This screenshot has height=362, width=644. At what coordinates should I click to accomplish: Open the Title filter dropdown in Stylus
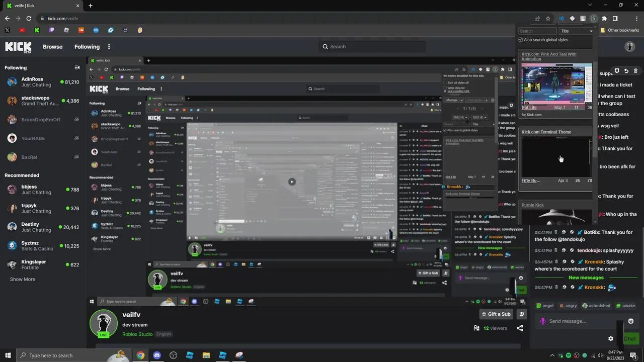(576, 31)
